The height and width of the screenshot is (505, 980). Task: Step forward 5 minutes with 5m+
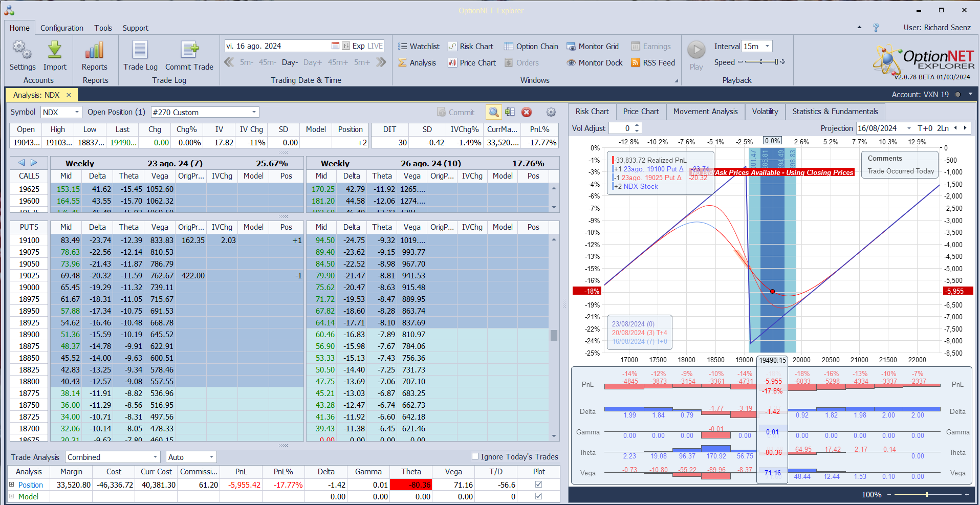pyautogui.click(x=361, y=62)
